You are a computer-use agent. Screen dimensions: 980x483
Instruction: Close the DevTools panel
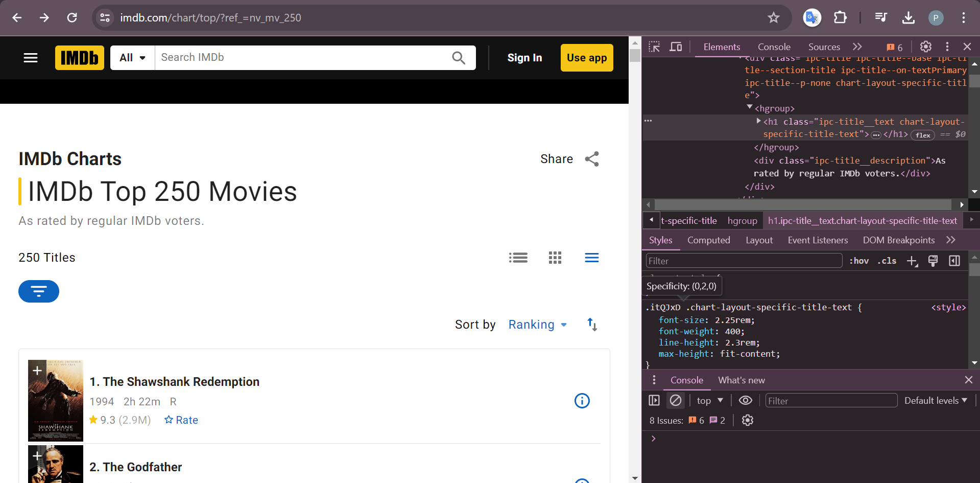pyautogui.click(x=967, y=47)
